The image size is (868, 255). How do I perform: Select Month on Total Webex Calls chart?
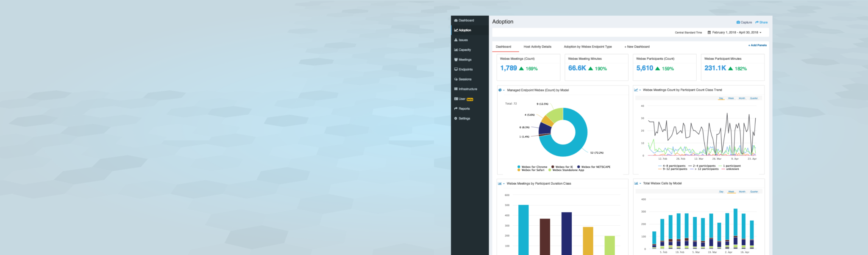click(742, 191)
